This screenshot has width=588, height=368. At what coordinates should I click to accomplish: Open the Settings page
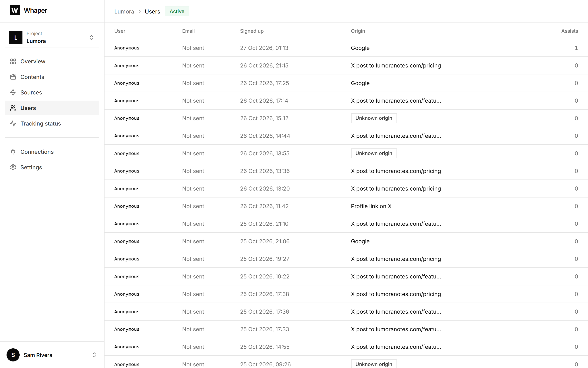(x=52, y=167)
